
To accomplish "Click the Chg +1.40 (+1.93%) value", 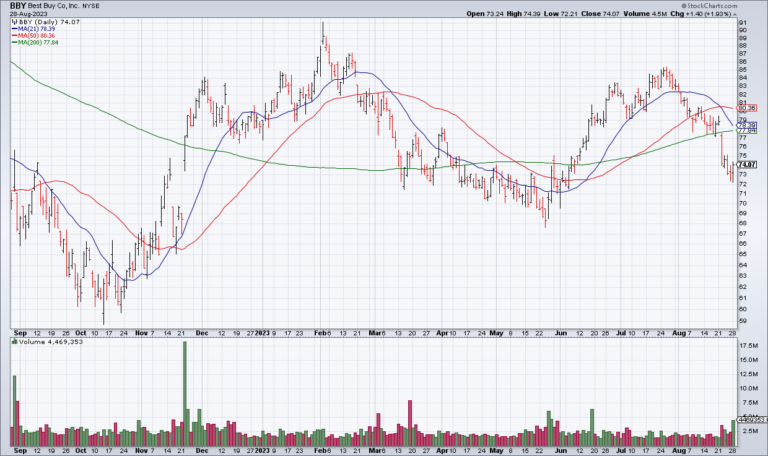I will [701, 14].
